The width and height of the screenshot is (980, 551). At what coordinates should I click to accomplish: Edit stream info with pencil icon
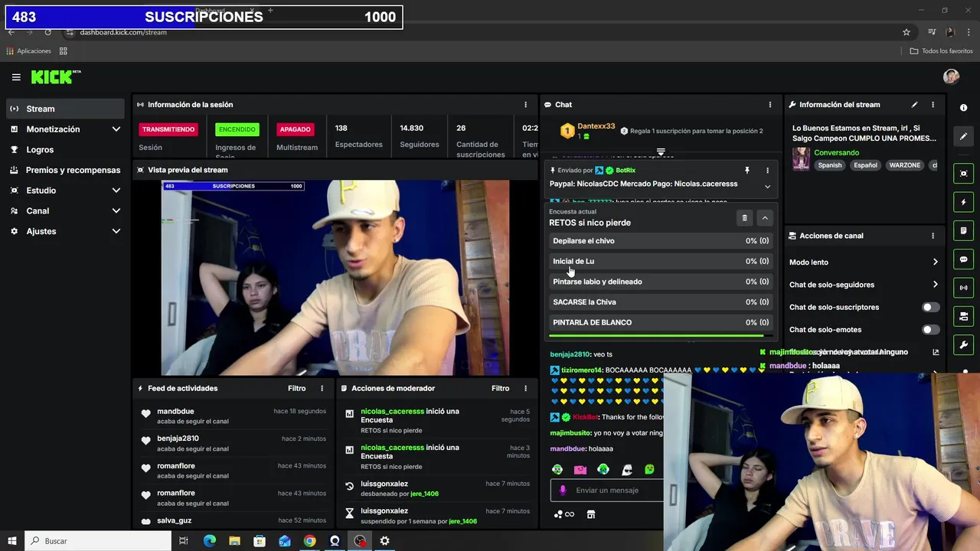coord(914,105)
